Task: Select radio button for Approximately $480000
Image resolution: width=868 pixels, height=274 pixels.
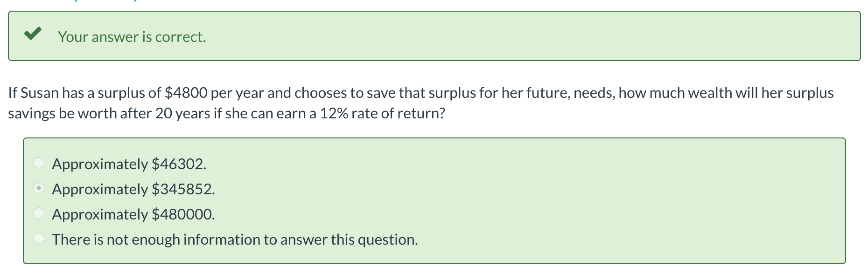Action: tap(39, 213)
